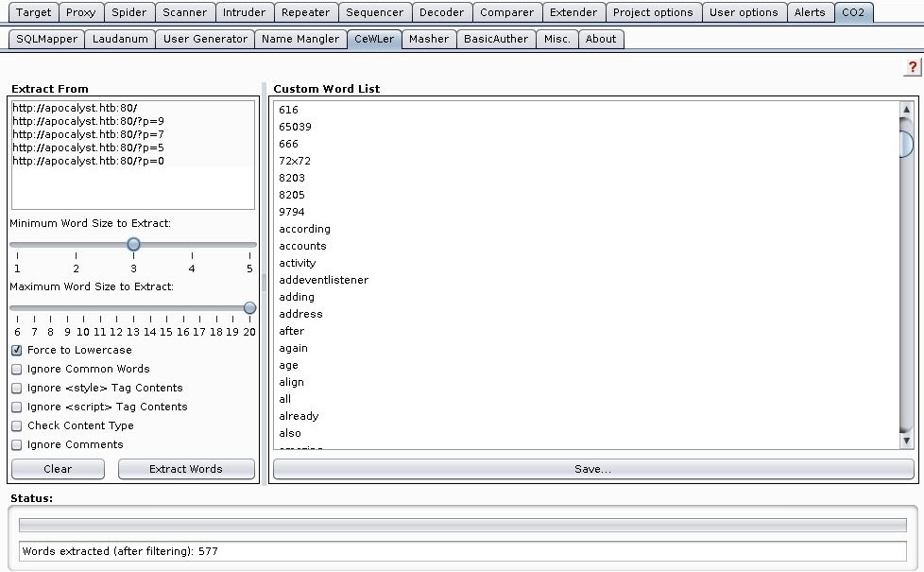Select word 'already' in the list

[x=299, y=416]
